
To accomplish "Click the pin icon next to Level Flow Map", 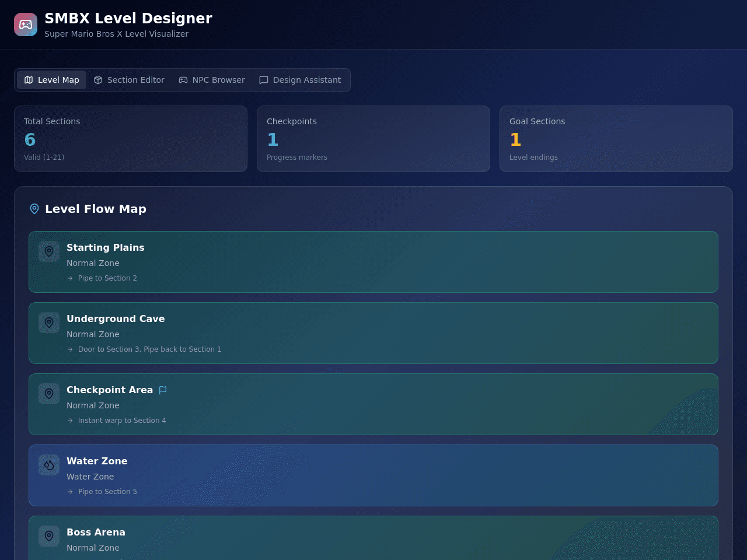I will 34,209.
